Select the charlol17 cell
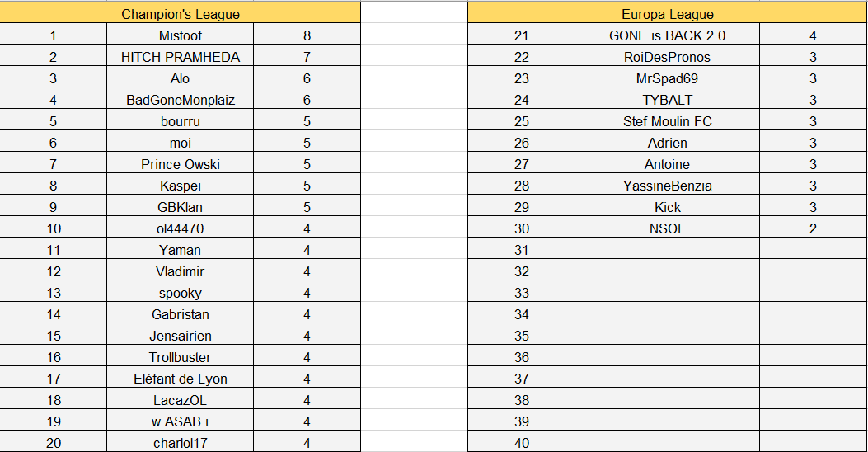The height and width of the screenshot is (452, 868). click(181, 443)
